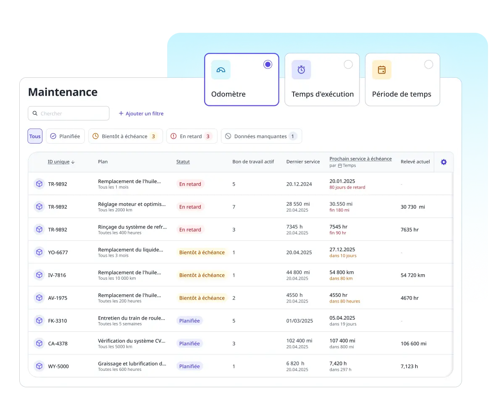Click the magnifier icon in search box
The width and height of the screenshot is (504, 420).
[35, 113]
